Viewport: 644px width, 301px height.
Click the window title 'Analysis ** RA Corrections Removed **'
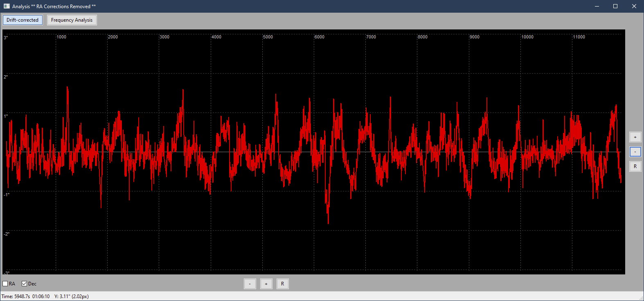[54, 7]
